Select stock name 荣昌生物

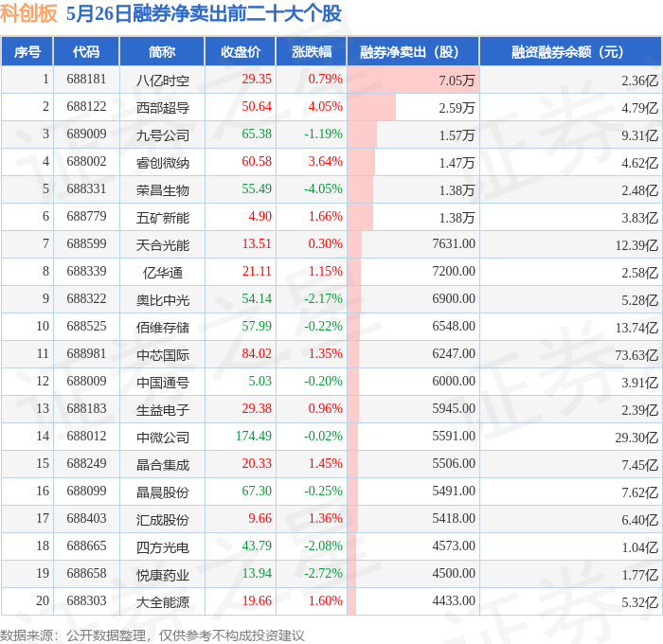point(163,189)
